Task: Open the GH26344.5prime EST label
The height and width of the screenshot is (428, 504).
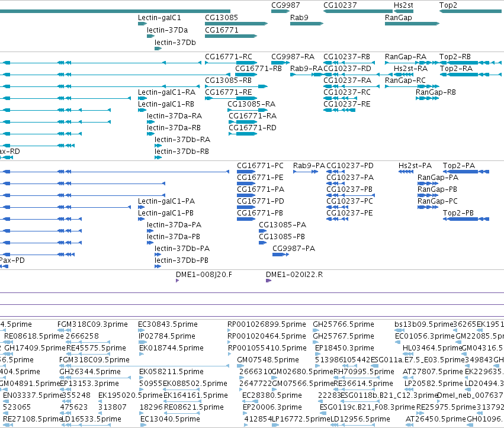Action: (90, 372)
